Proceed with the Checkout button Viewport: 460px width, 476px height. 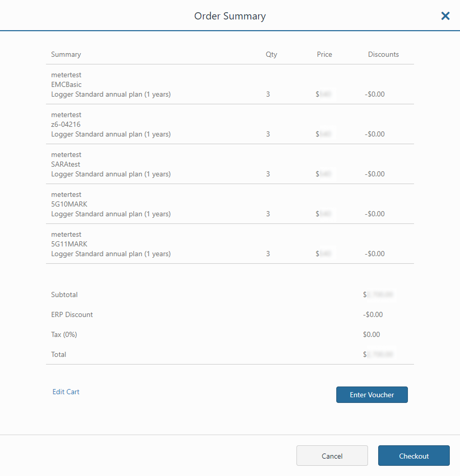[413, 456]
